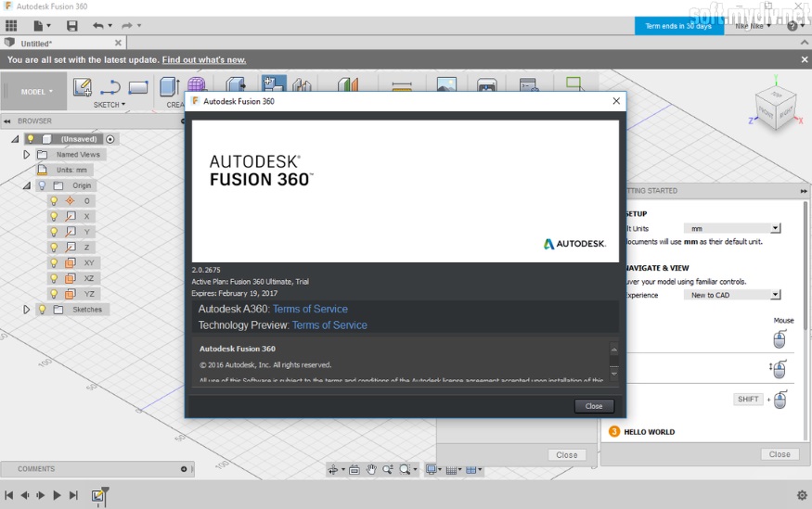The height and width of the screenshot is (509, 812).
Task: Click the Undo arrow
Action: [98, 26]
